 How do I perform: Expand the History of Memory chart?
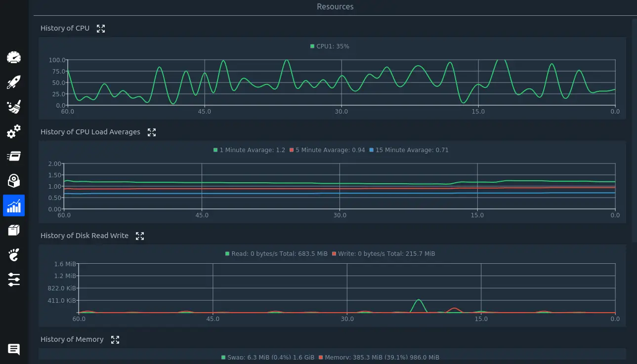pyautogui.click(x=115, y=340)
